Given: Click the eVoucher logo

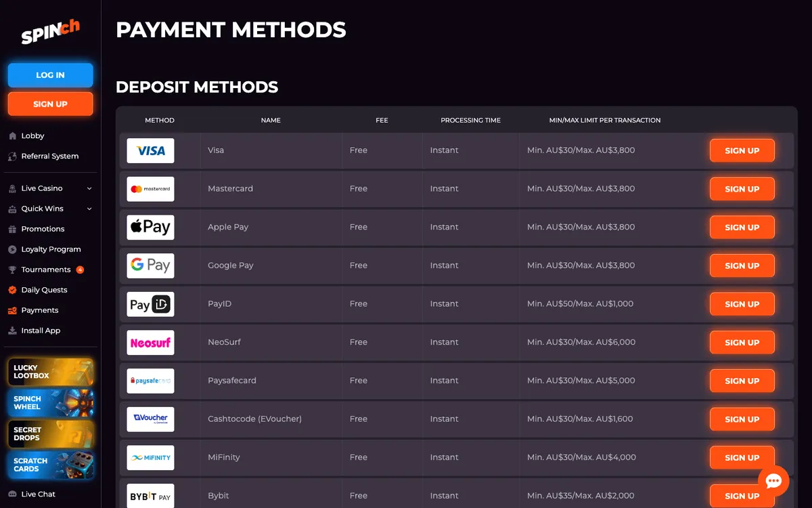Looking at the screenshot, I should tap(150, 419).
